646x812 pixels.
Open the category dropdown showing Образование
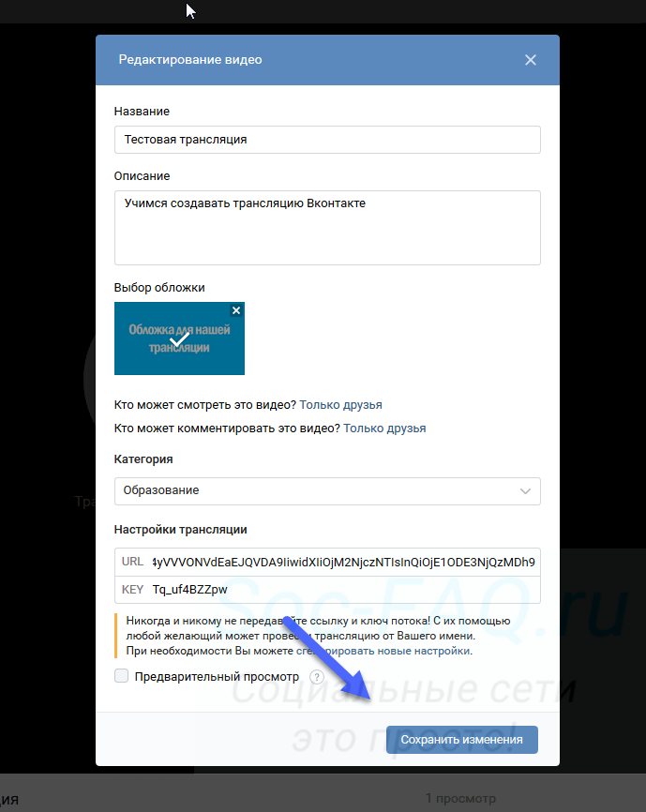[327, 491]
